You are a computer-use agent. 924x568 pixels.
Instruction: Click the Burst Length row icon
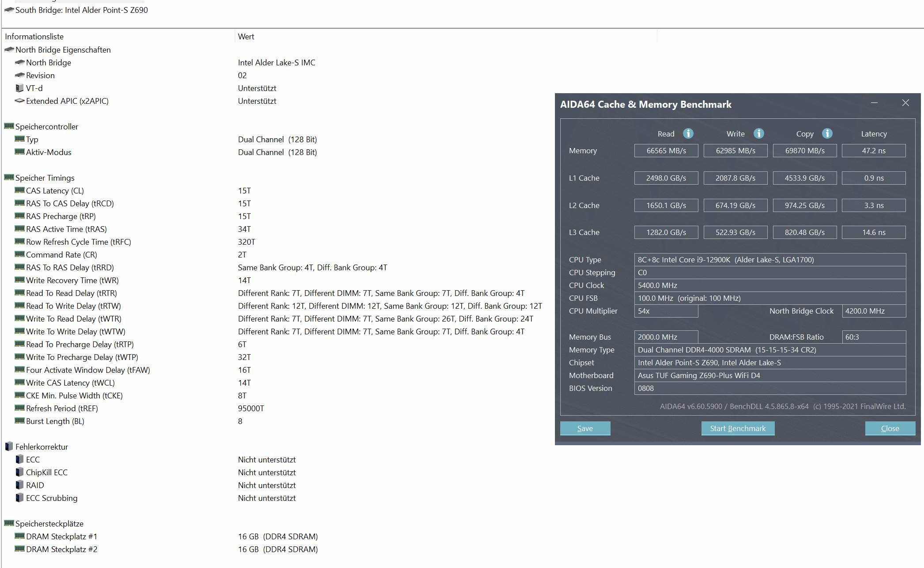point(19,421)
